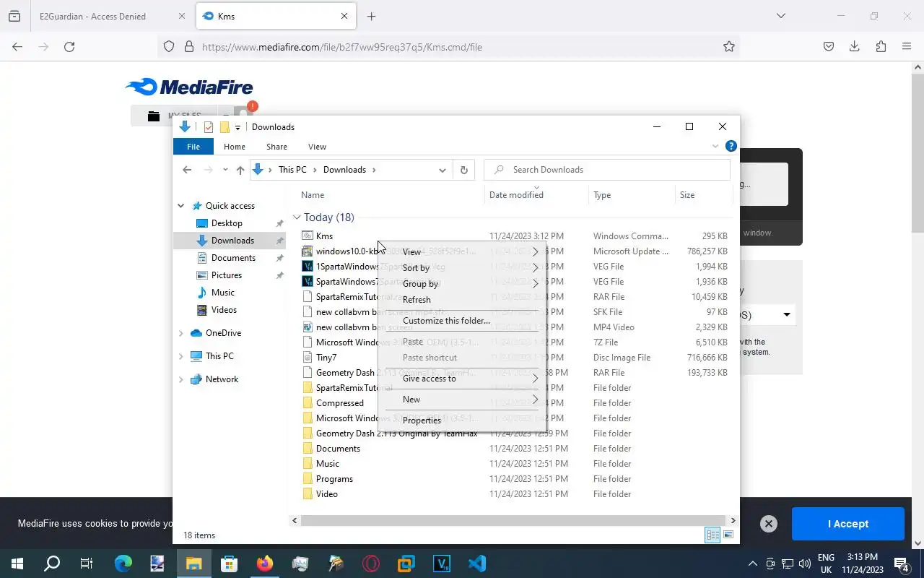This screenshot has height=578, width=924.
Task: Open Desktop in Quick access
Action: pyautogui.click(x=227, y=223)
